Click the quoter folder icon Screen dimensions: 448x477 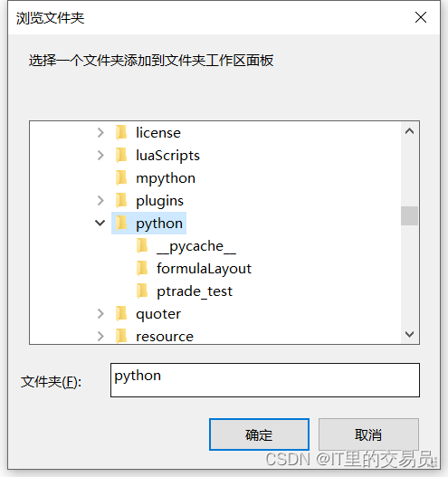tap(121, 314)
